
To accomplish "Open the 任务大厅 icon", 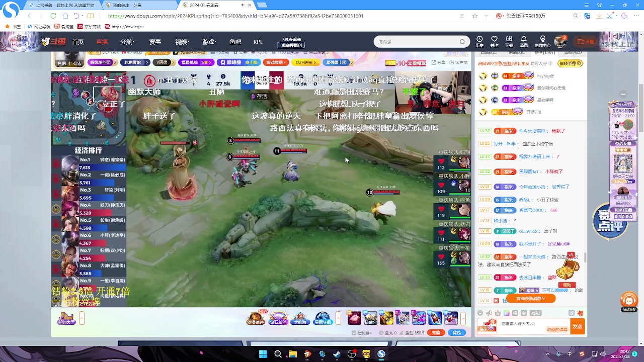I will [66, 318].
